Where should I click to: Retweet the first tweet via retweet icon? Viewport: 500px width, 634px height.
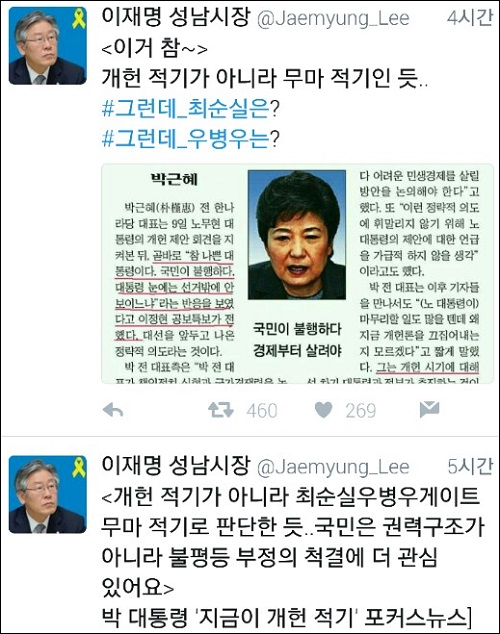(x=221, y=410)
